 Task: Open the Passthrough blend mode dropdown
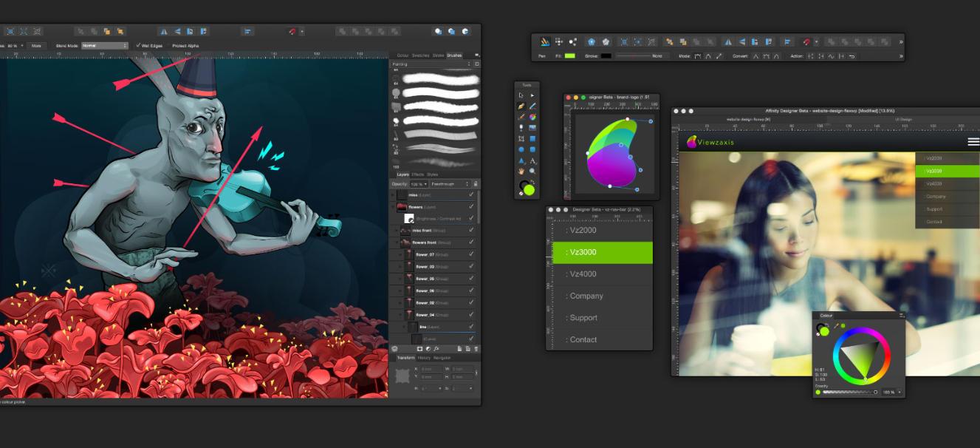coord(450,183)
